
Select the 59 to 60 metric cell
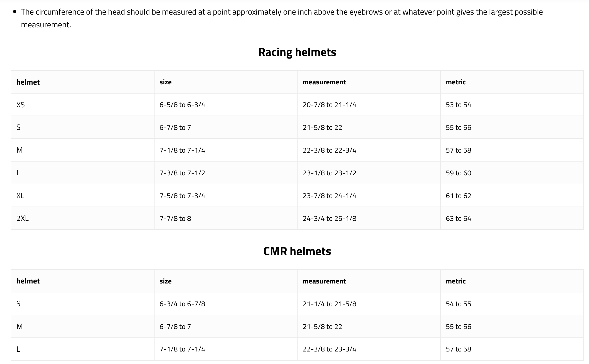click(512, 173)
